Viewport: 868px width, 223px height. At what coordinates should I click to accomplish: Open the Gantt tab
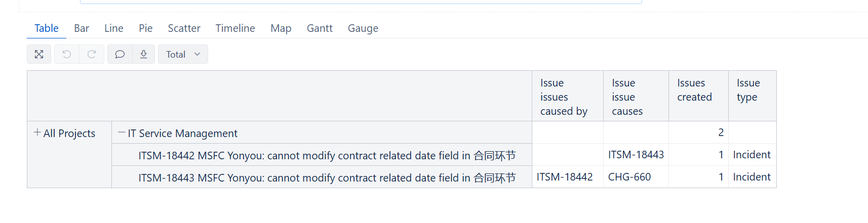(x=320, y=28)
